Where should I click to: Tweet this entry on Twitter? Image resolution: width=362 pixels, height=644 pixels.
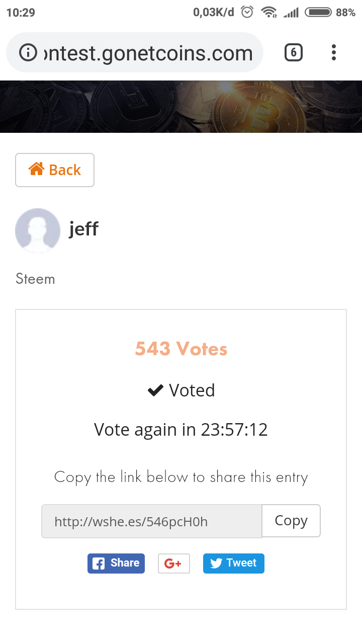pyautogui.click(x=233, y=563)
